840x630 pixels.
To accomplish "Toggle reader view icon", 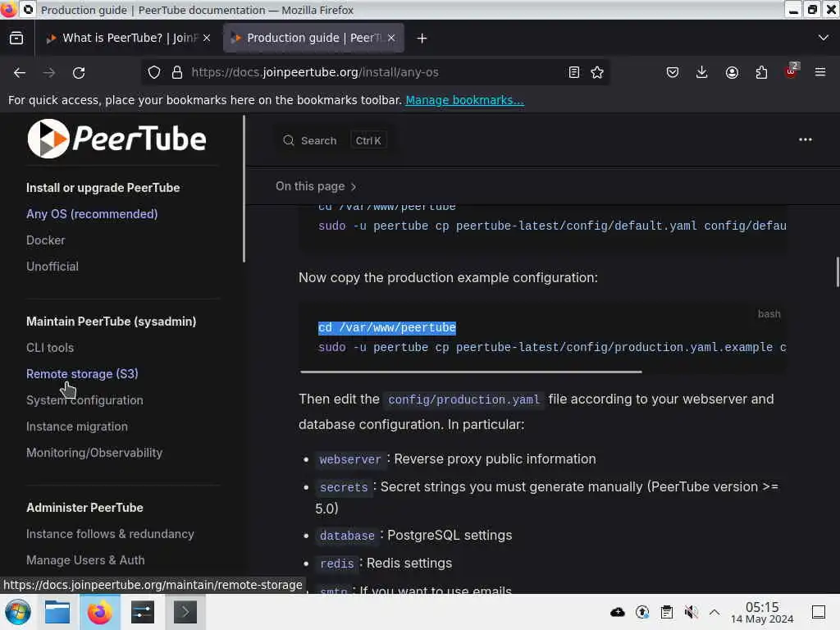I will coord(573,72).
